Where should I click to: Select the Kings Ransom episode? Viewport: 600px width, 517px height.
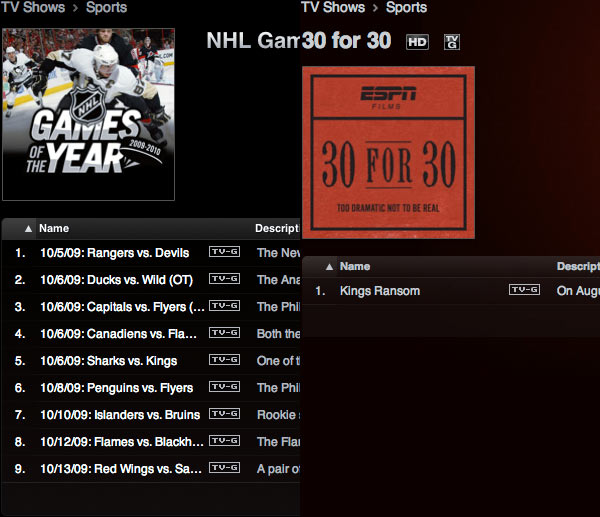pyautogui.click(x=380, y=291)
